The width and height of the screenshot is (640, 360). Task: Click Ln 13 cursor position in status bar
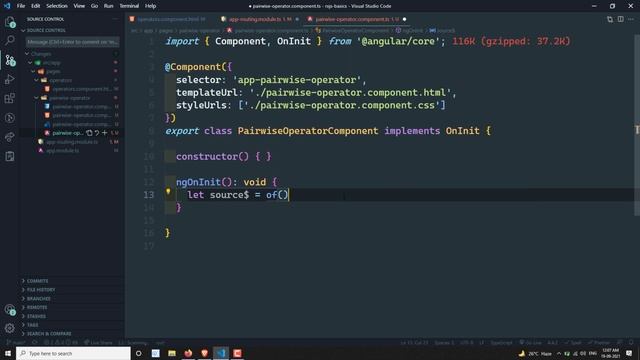[x=414, y=342]
